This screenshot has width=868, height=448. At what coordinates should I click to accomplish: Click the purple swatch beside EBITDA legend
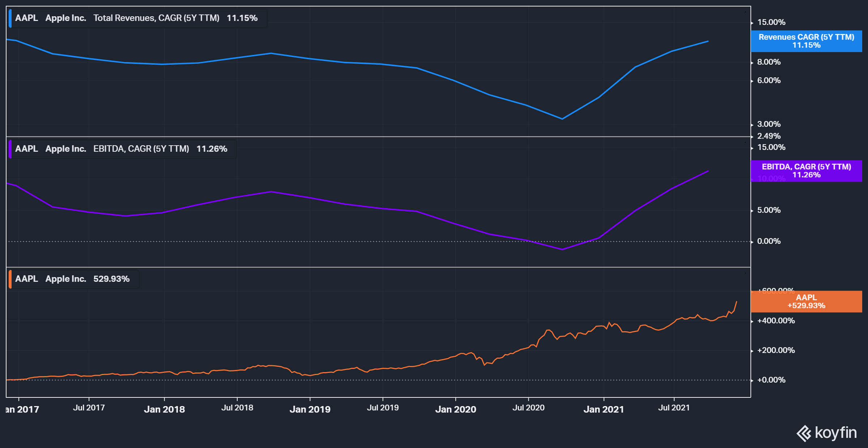pyautogui.click(x=10, y=149)
